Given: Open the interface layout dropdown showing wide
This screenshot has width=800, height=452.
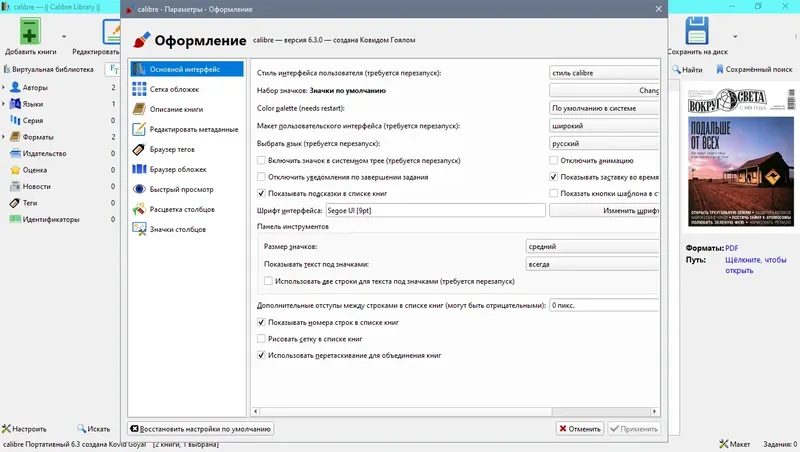Looking at the screenshot, I should pyautogui.click(x=604, y=126).
